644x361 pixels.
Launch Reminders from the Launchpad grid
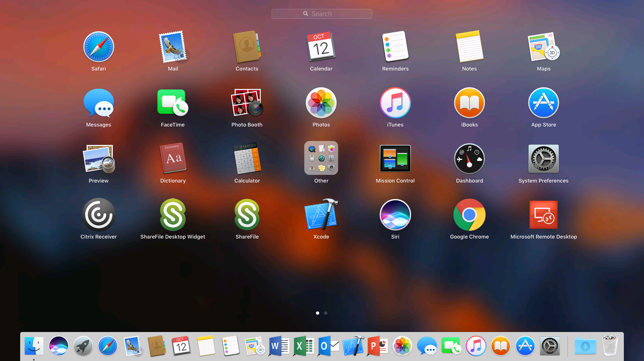(x=395, y=47)
